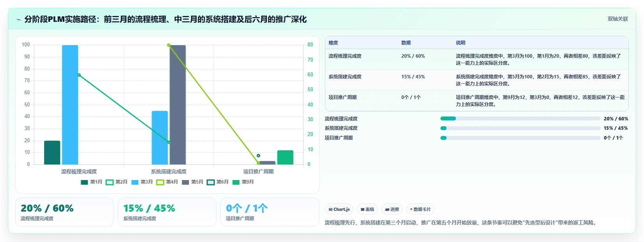
Task: Click the tall gray 第5月 bar in 系统搭建完成度
Action: pos(178,105)
